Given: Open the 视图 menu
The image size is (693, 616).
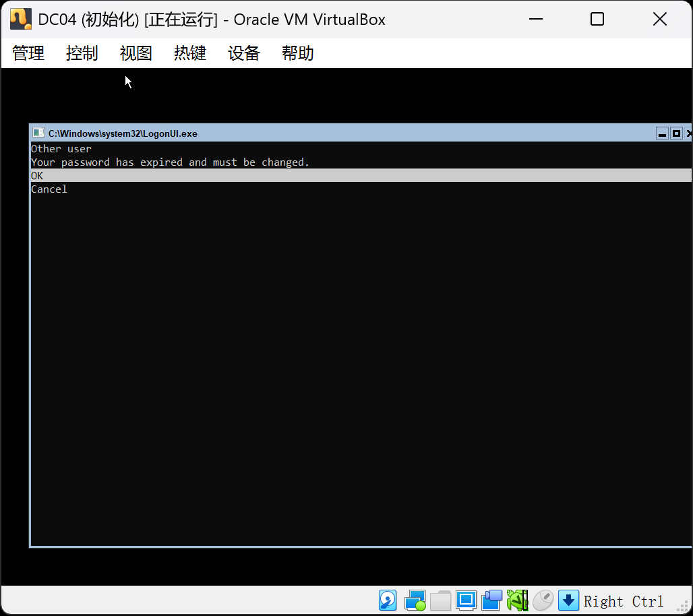Looking at the screenshot, I should [135, 53].
